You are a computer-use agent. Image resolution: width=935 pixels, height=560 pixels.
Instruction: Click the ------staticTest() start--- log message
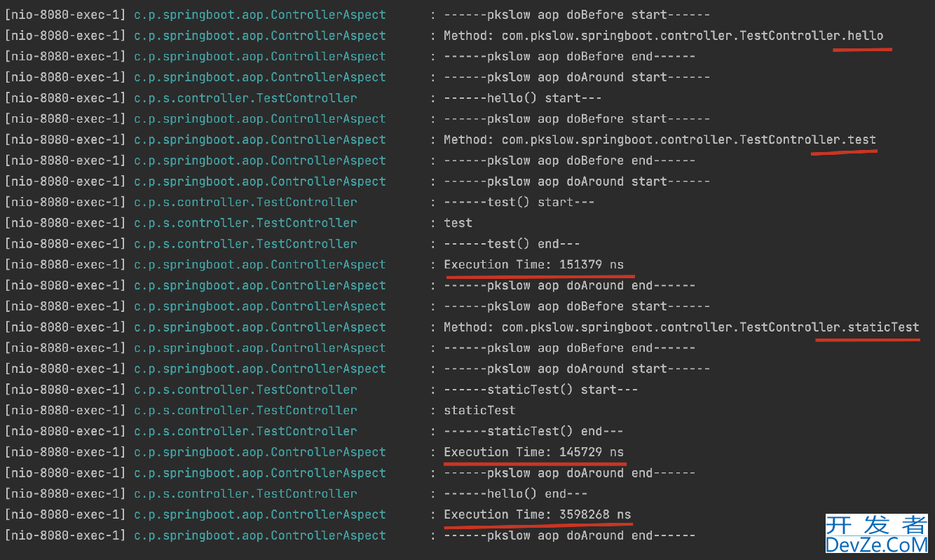pyautogui.click(x=540, y=390)
